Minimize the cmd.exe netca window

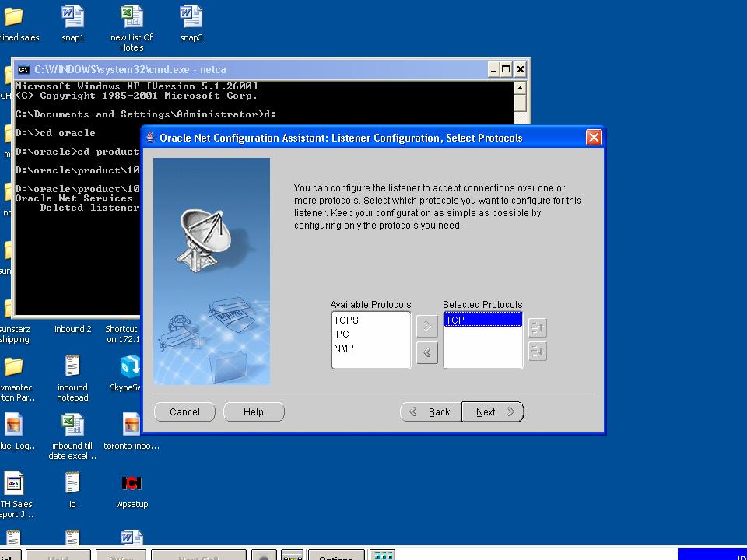tap(493, 69)
